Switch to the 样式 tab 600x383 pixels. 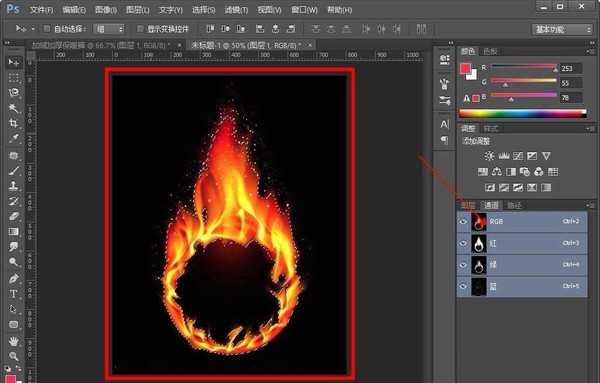[x=491, y=129]
